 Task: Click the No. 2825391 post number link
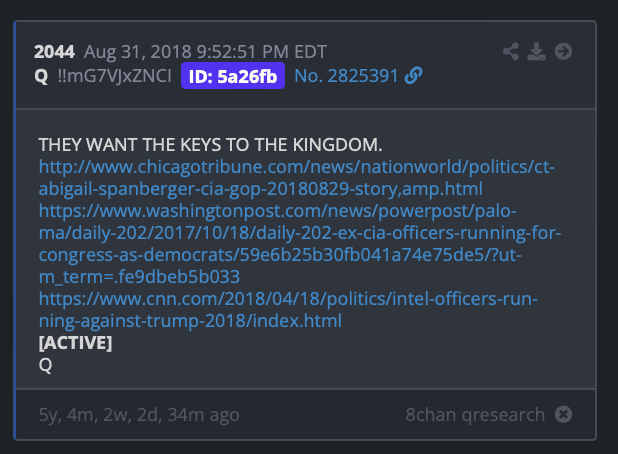(x=346, y=76)
